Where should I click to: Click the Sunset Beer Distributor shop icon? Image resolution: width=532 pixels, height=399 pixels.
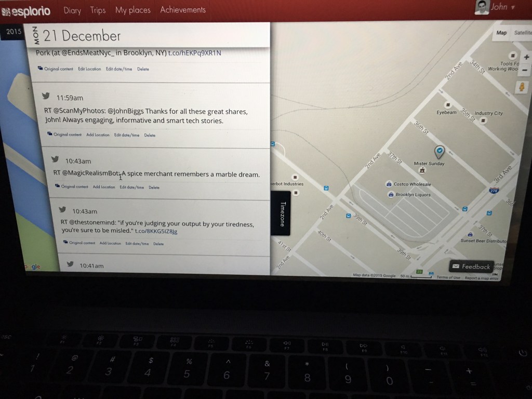[470, 234]
